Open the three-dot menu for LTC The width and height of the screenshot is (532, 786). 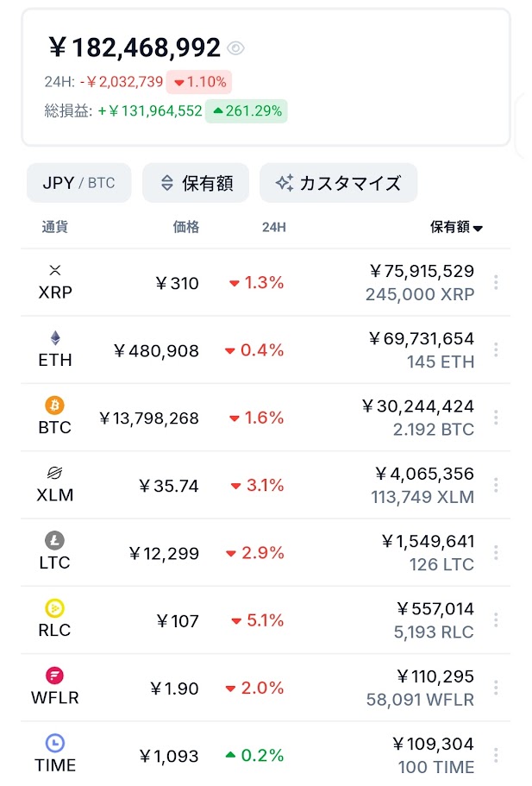pyautogui.click(x=496, y=552)
